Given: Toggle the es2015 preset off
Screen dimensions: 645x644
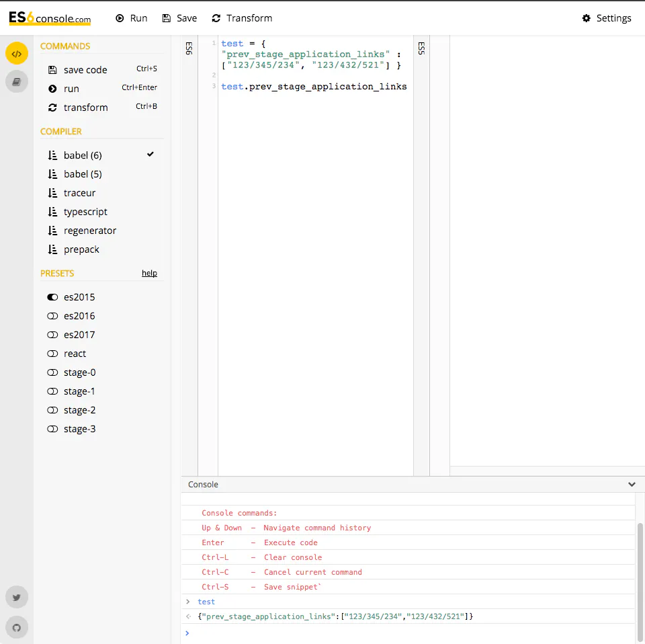Looking at the screenshot, I should tap(52, 297).
